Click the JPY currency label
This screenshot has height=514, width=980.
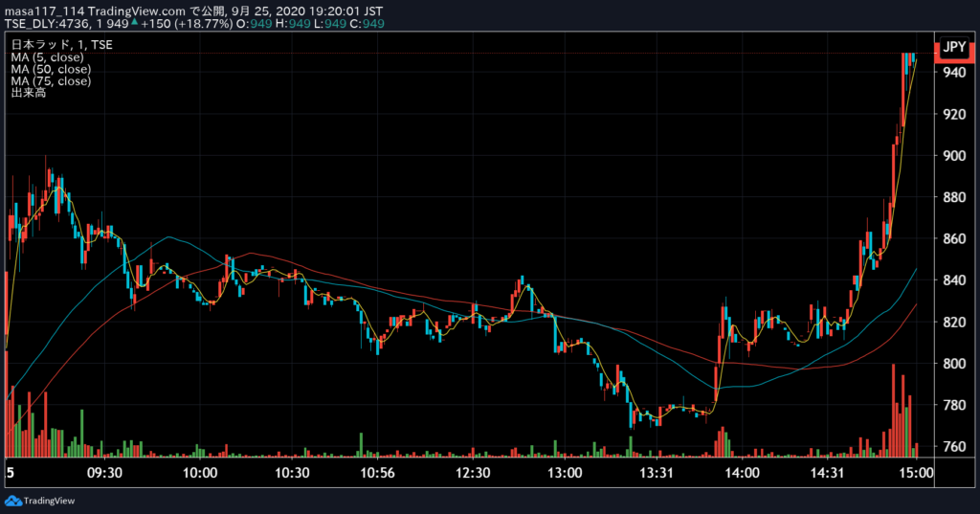click(954, 47)
